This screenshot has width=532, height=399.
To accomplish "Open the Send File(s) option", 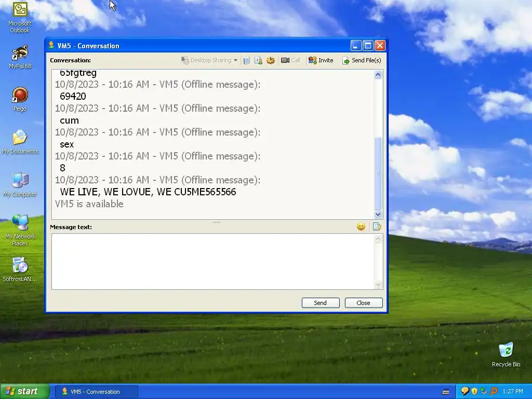I will point(362,60).
